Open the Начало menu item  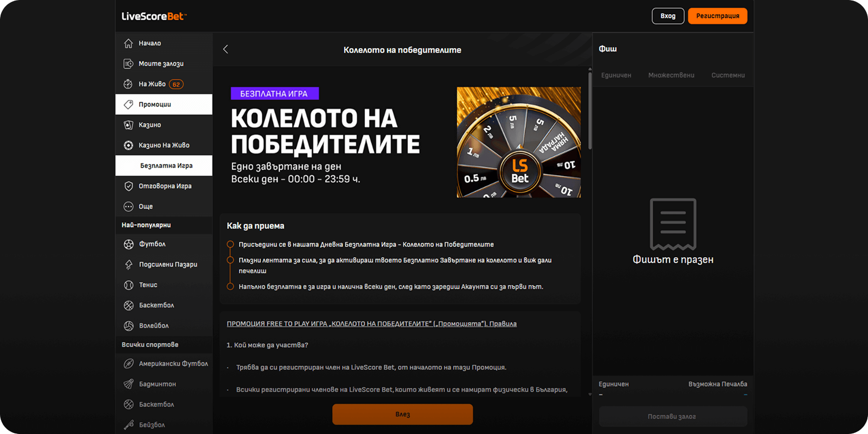[x=164, y=43]
